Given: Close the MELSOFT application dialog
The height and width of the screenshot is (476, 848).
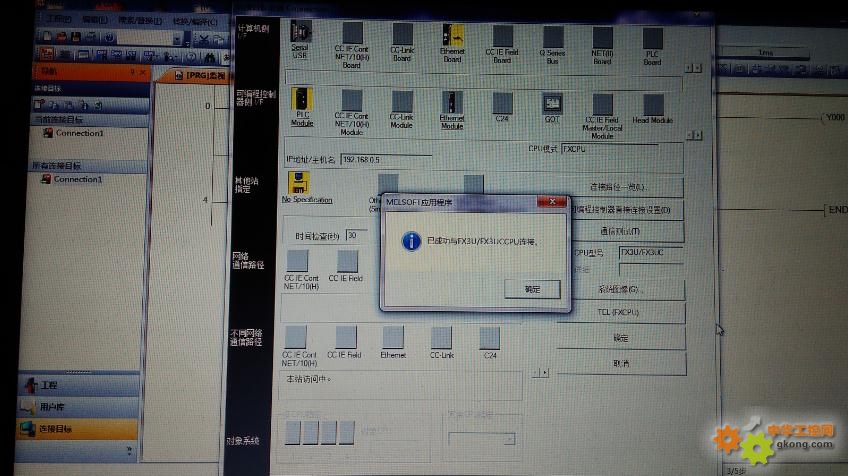Looking at the screenshot, I should [x=552, y=202].
